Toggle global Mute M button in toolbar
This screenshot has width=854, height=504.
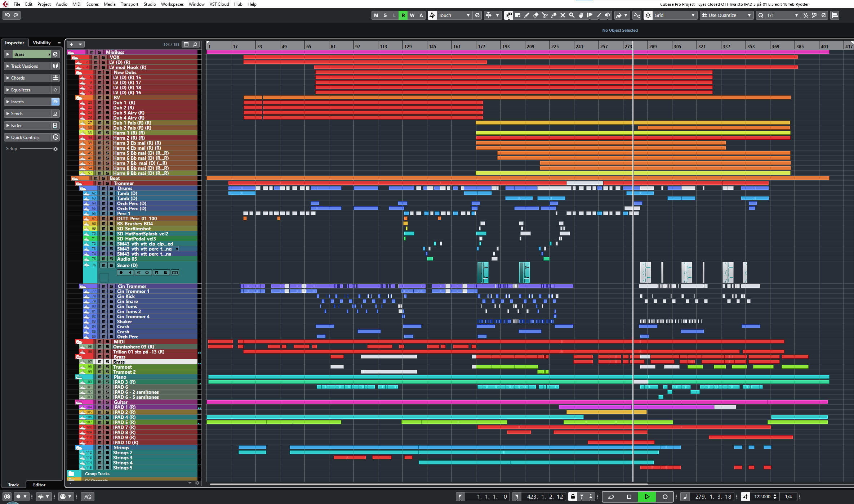[376, 15]
